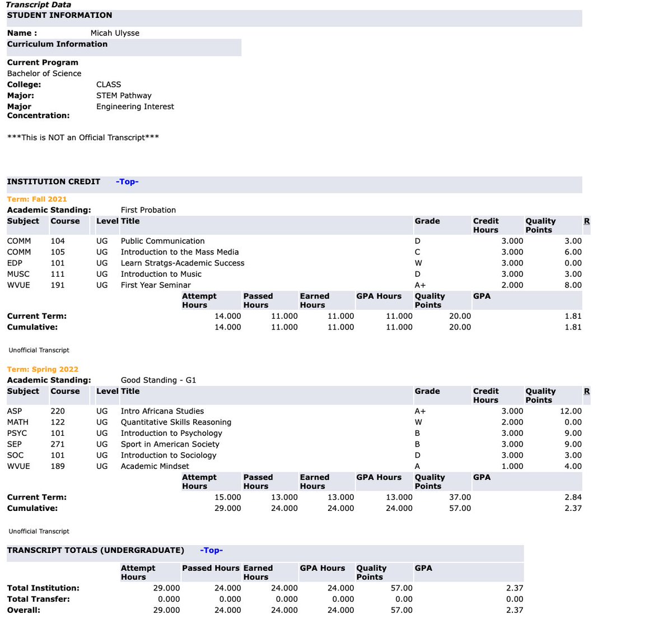This screenshot has height=628, width=672.
Task: Click the -Top- link beside Transcript Totals
Action: [211, 550]
